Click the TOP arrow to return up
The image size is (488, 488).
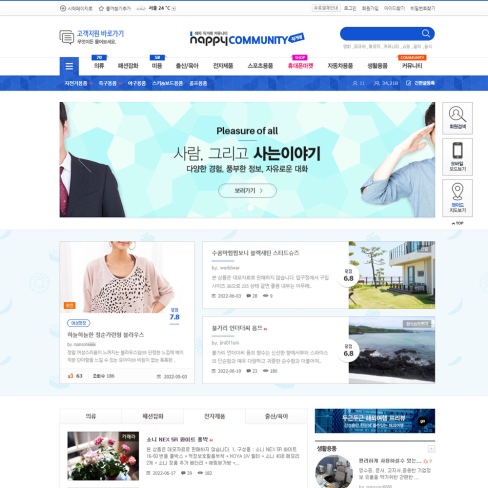457,223
